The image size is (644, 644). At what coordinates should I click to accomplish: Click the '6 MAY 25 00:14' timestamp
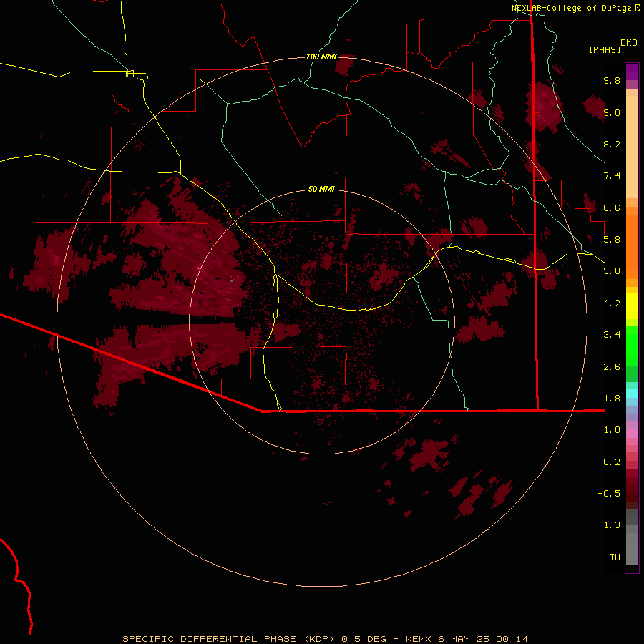(x=482, y=639)
